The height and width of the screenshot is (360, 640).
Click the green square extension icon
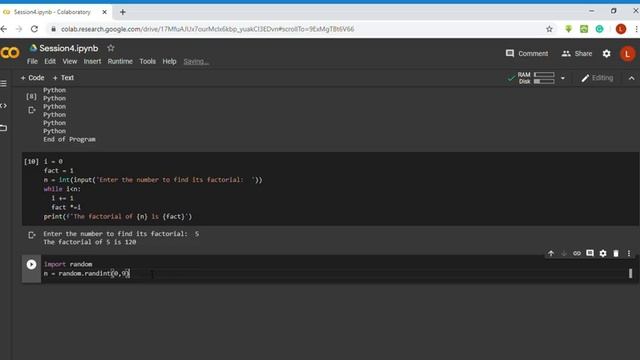coord(584,29)
